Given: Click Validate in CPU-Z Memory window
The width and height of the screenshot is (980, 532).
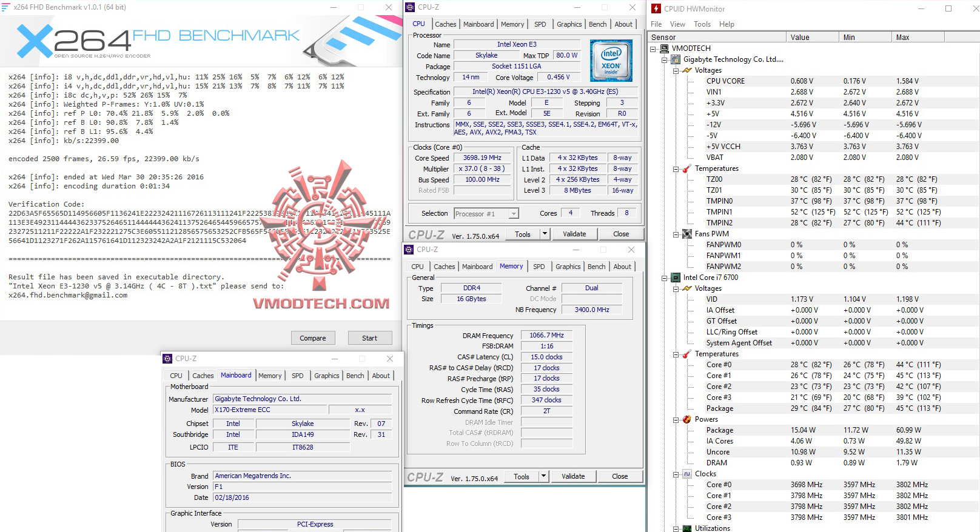Looking at the screenshot, I should coord(573,477).
